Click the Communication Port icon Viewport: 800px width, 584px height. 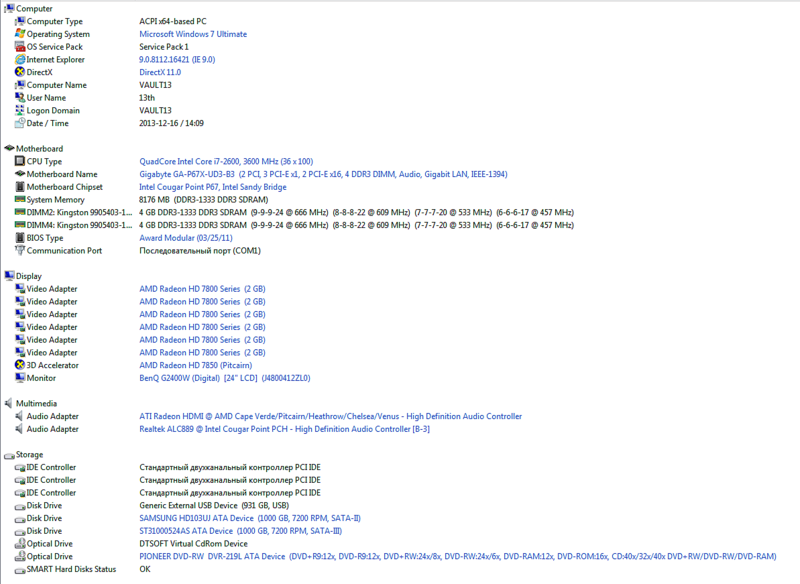[20, 250]
